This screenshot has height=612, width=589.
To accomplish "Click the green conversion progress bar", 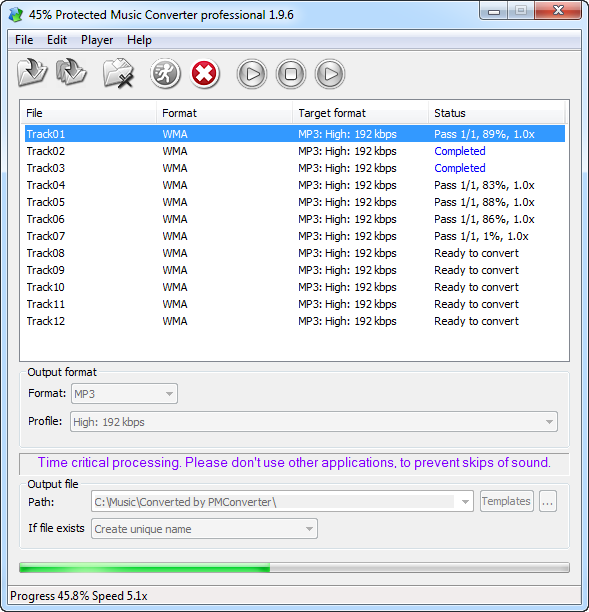I will 294,568.
